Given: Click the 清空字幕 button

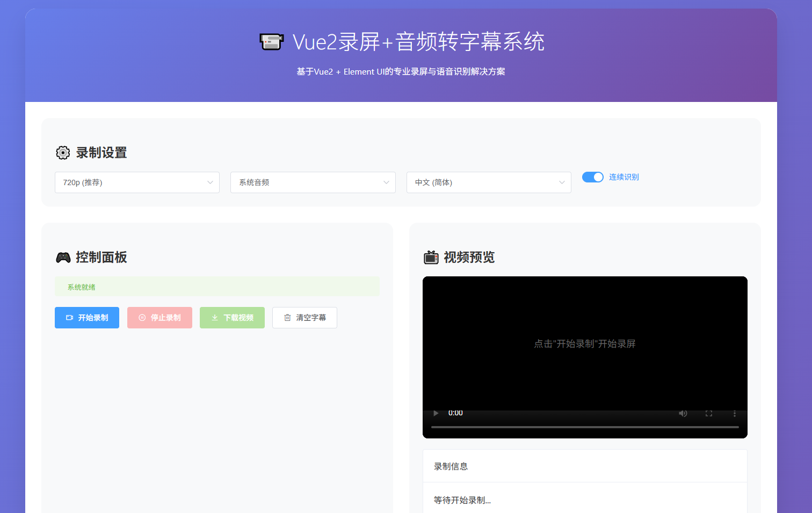Looking at the screenshot, I should (305, 318).
